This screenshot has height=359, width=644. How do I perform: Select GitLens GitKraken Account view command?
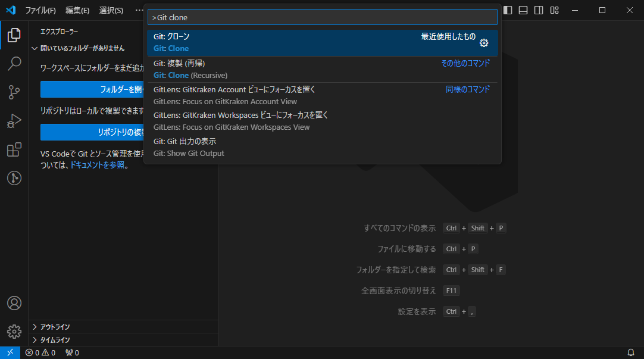[323, 95]
